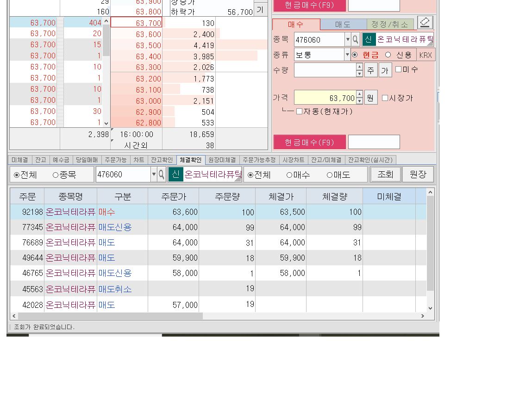Image resolution: width=532 pixels, height=400 pixels.
Task: Click the eraser clear-form icon
Action: point(425,23)
